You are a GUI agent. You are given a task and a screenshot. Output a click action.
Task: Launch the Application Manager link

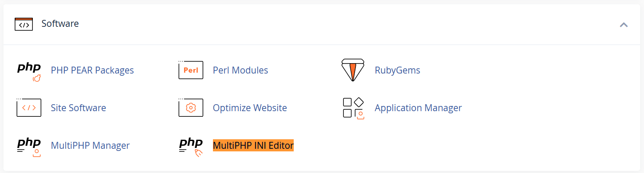(418, 108)
